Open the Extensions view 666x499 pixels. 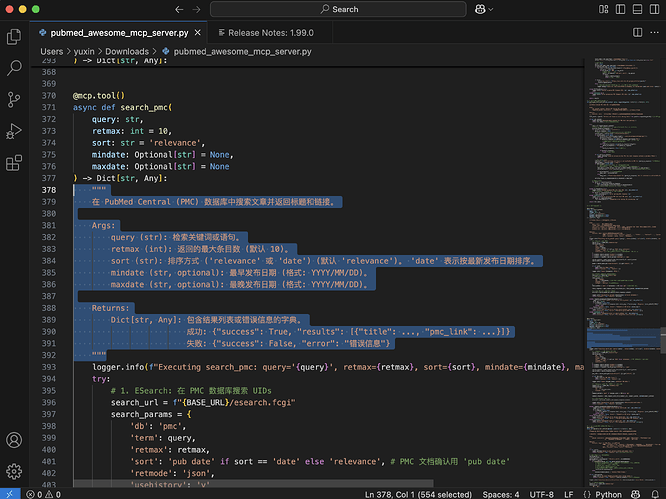14,163
